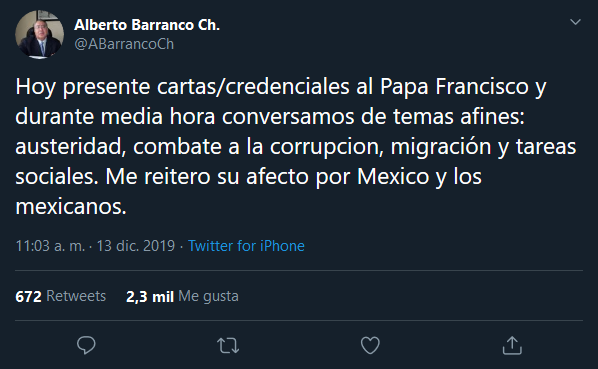Follow the Twitter for iPhone link
The height and width of the screenshot is (369, 598).
point(246,246)
